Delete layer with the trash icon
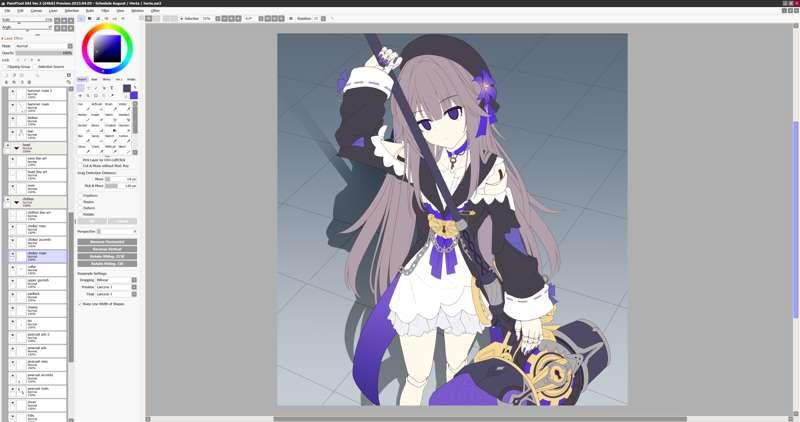 tap(29, 82)
